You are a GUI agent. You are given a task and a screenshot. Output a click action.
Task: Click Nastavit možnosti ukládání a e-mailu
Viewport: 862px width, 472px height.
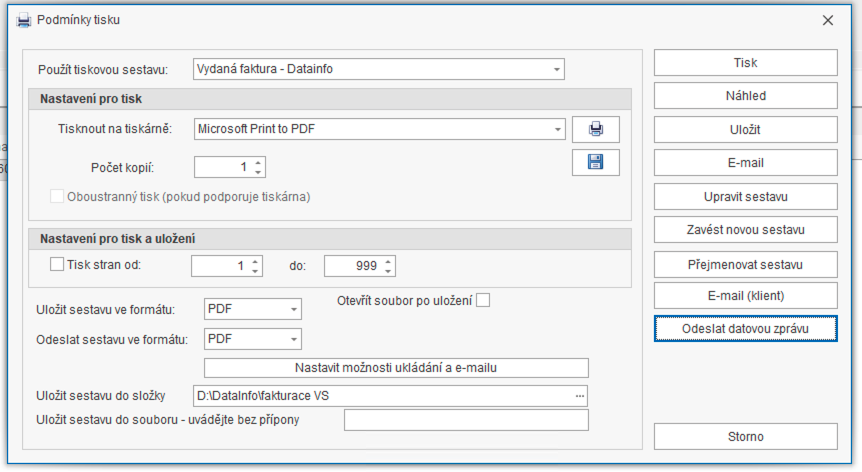coord(396,368)
